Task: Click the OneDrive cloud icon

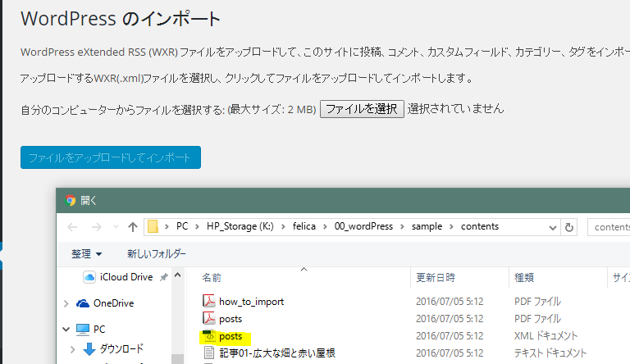Action: coord(83,303)
